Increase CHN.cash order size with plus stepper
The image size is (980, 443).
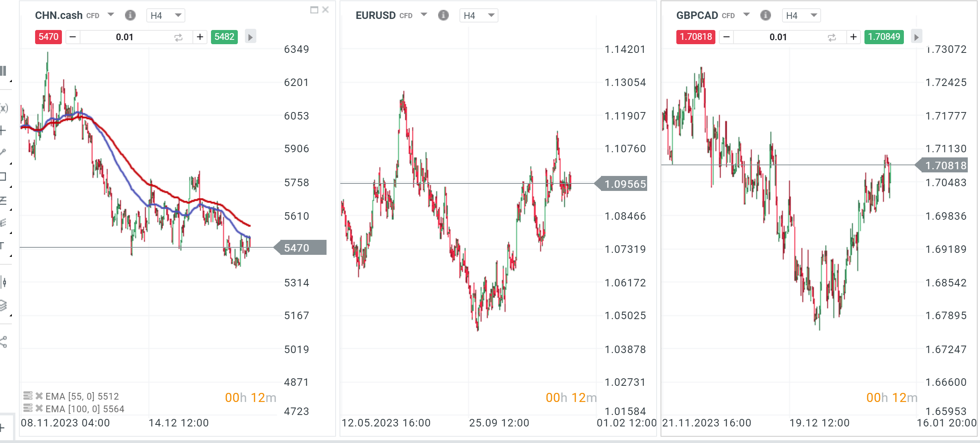tap(200, 37)
